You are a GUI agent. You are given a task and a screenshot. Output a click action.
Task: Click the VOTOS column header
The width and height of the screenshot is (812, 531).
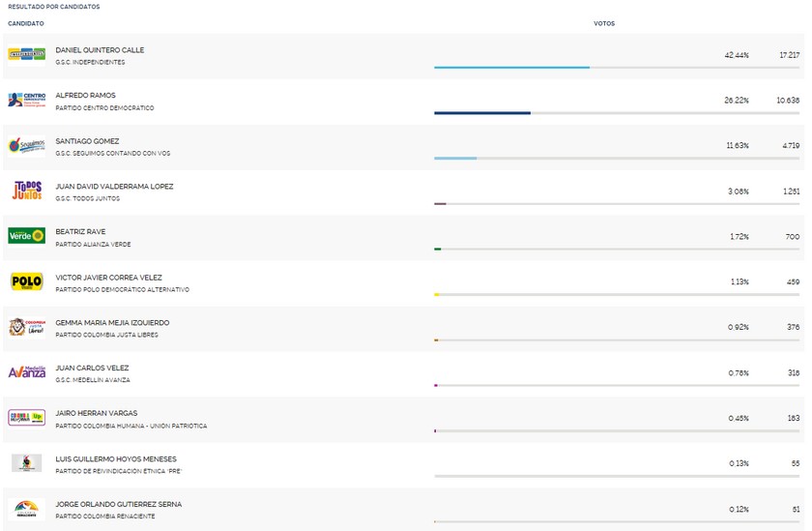[603, 23]
